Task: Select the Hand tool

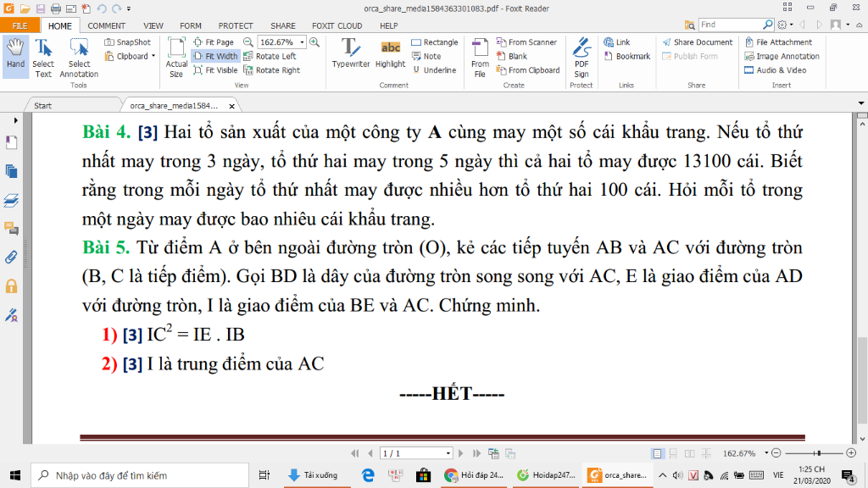Action: tap(15, 55)
